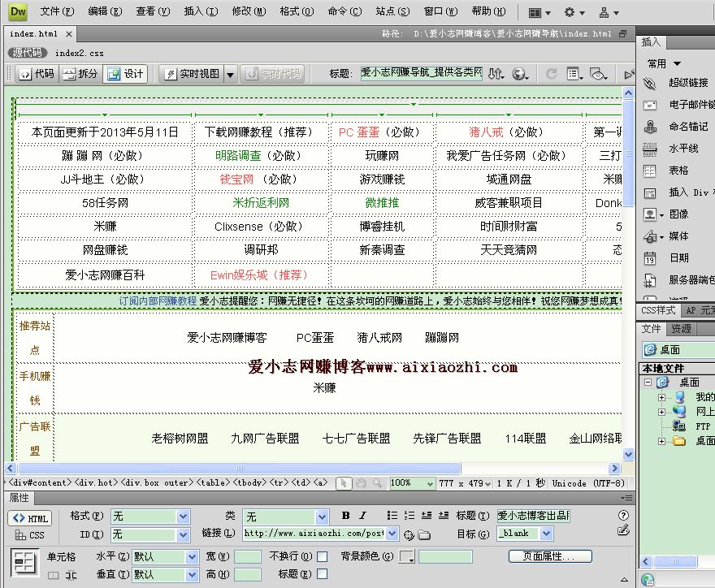
Task: Switch to CSS样式 panel tab
Action: pos(657,310)
